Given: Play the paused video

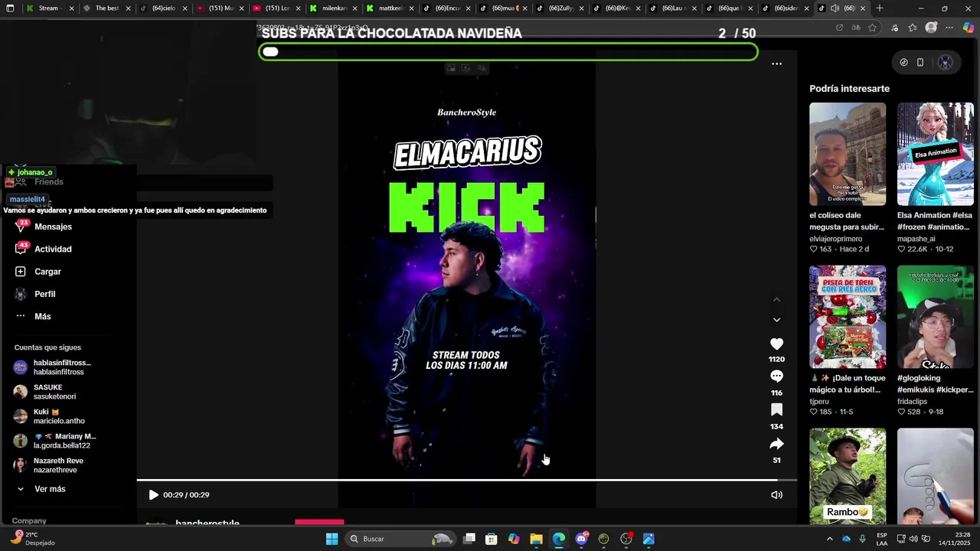Looking at the screenshot, I should point(153,495).
